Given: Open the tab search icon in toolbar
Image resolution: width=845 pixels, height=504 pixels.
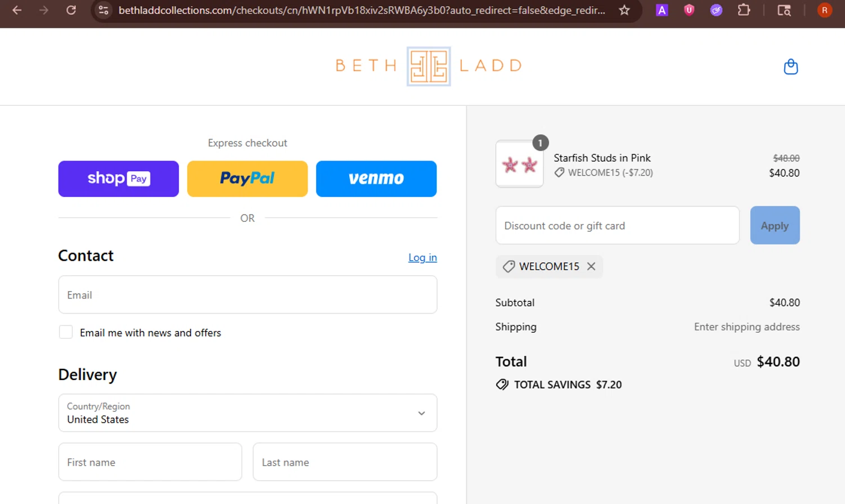Looking at the screenshot, I should point(784,10).
